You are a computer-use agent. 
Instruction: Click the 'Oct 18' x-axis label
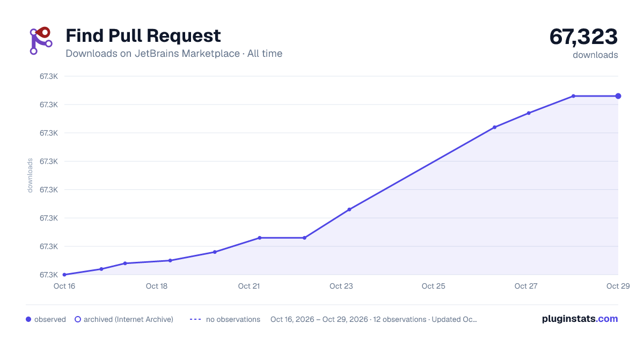click(157, 286)
